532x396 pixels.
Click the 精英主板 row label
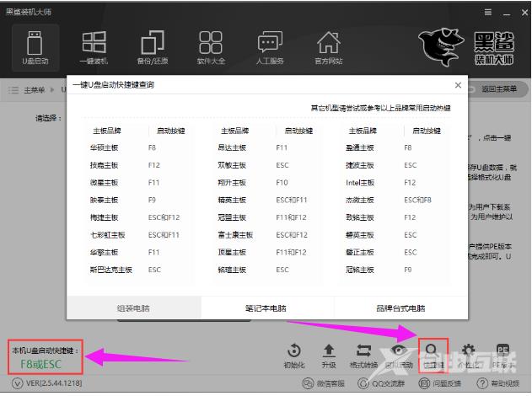tap(232, 200)
